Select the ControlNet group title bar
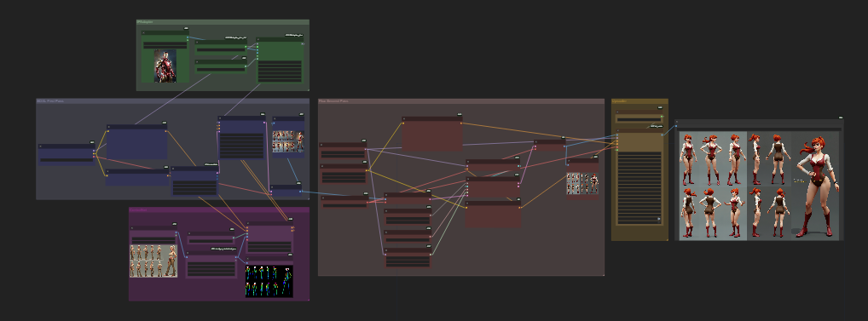The image size is (868, 321). pos(219,210)
